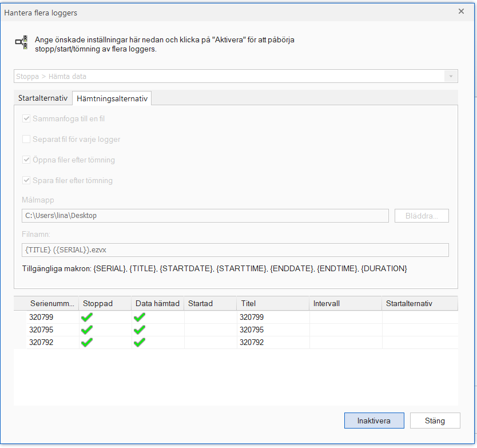
Task: Select the Hämtningsalternativ tab
Action: [112, 98]
